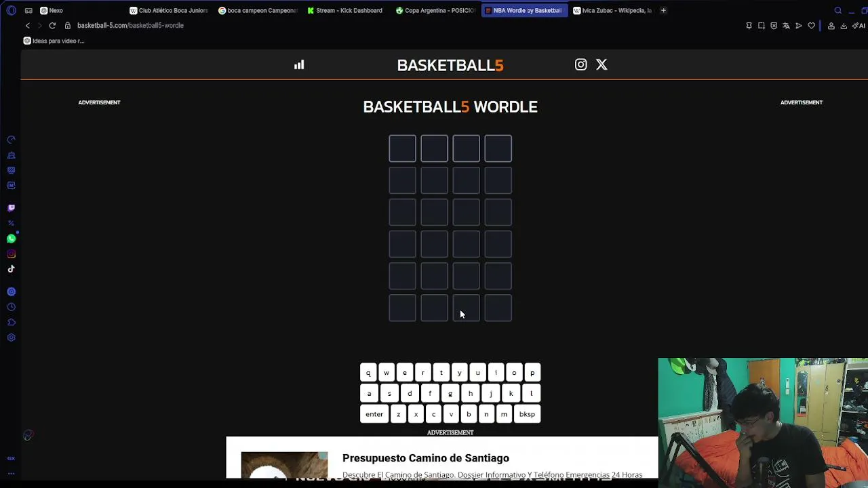Click the E key on the on-screen keyboard

(405, 373)
